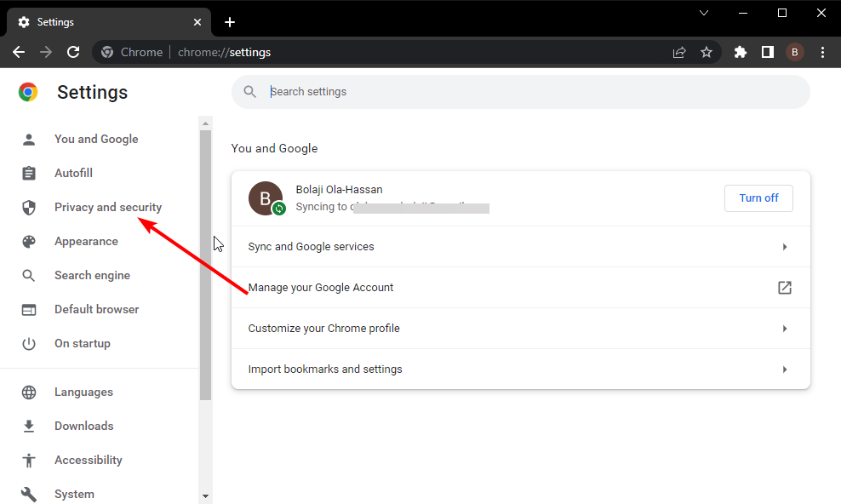Expand Sync and Google services
This screenshot has height=504, width=841.
click(521, 247)
